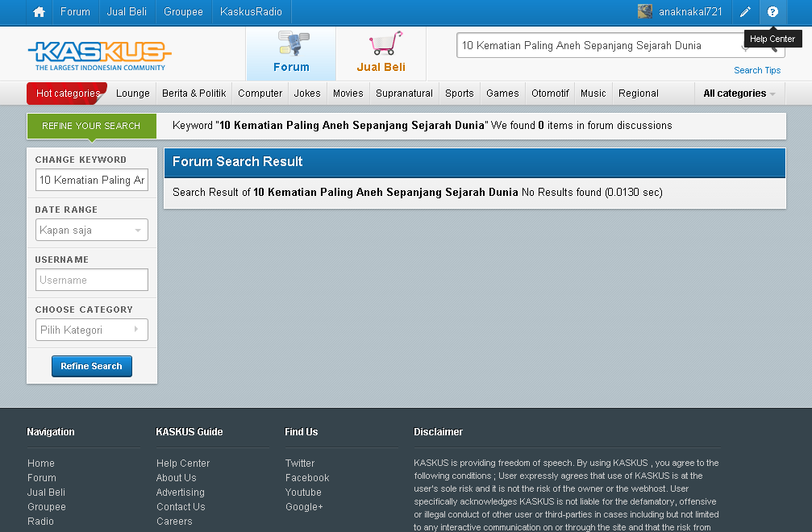Open the footer Advertising link
This screenshot has height=532, width=812.
(180, 493)
